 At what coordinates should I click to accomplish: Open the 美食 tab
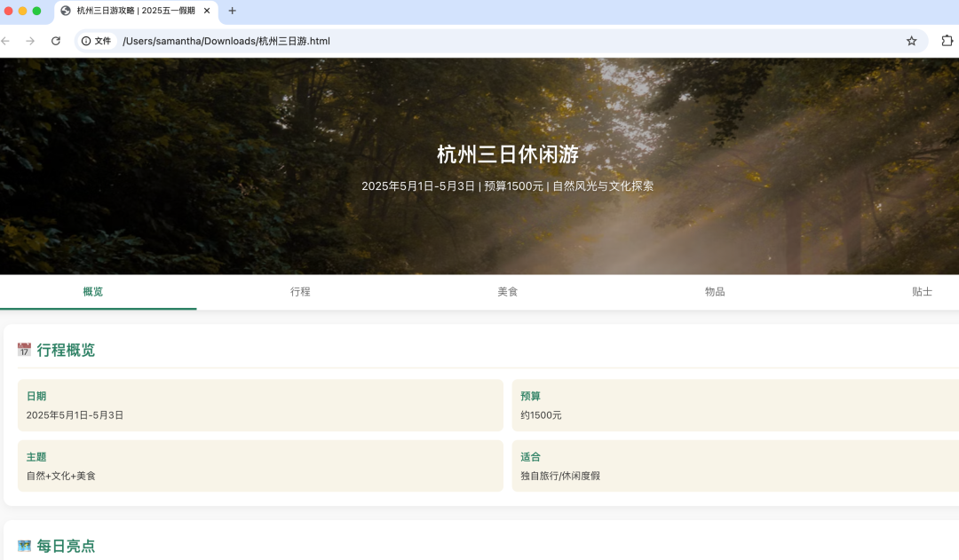pyautogui.click(x=508, y=292)
